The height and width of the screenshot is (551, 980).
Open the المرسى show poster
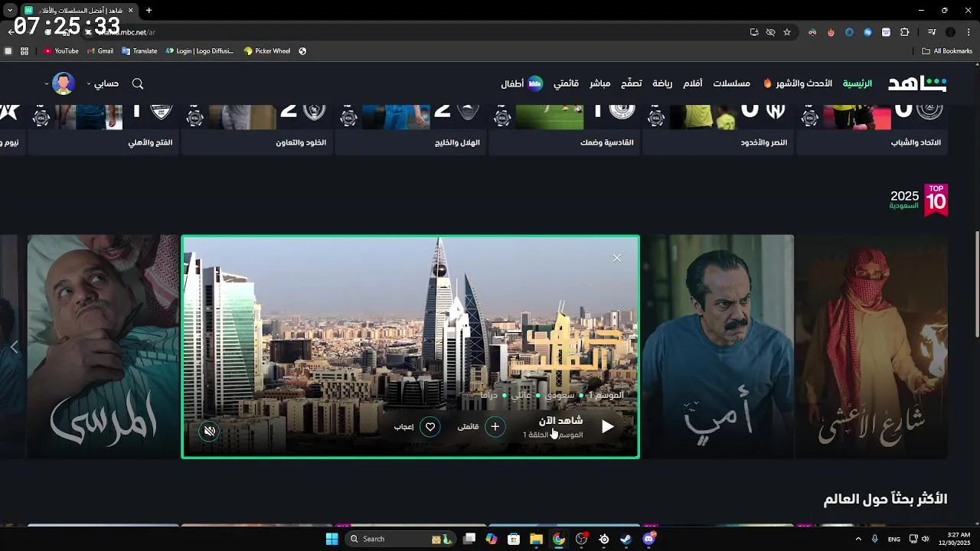coord(103,347)
